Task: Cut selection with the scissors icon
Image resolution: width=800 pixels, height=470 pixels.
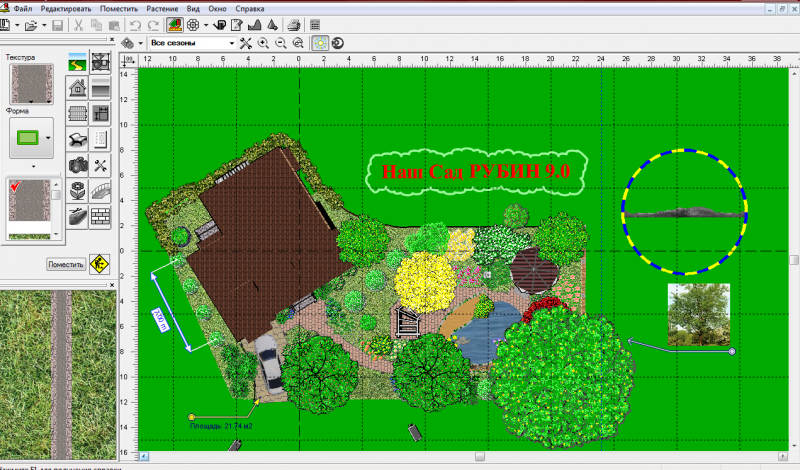Action: click(x=79, y=24)
